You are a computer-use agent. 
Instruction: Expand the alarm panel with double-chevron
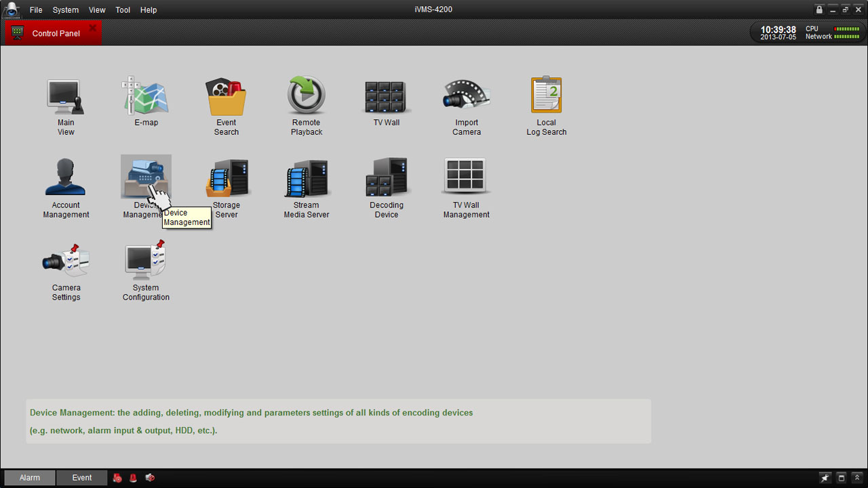point(857,478)
